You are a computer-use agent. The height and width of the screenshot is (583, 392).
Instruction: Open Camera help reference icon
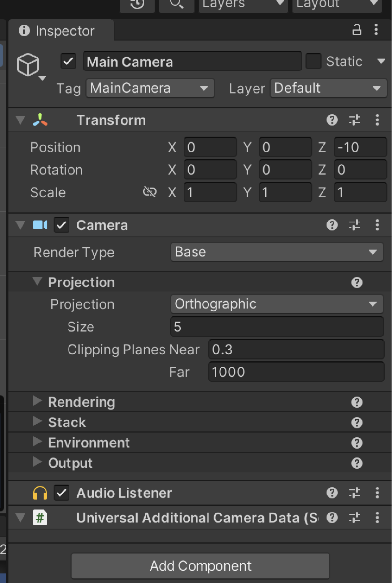pos(332,225)
